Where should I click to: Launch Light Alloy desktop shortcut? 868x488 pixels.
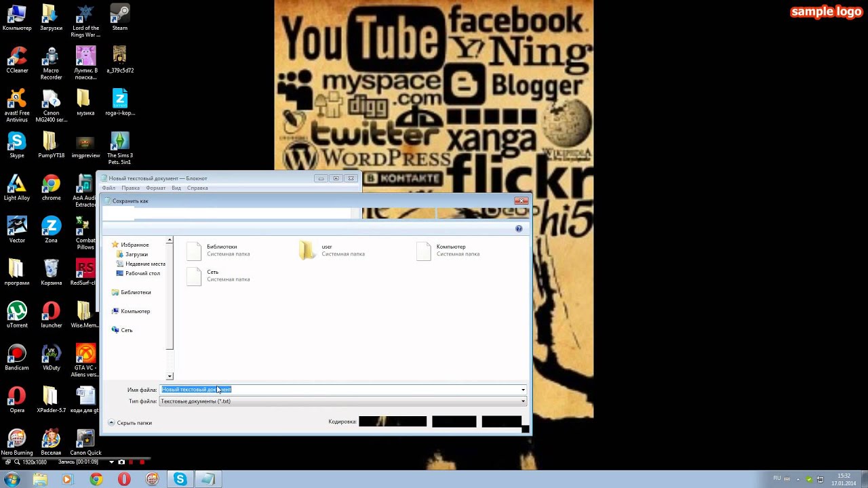pos(17,187)
